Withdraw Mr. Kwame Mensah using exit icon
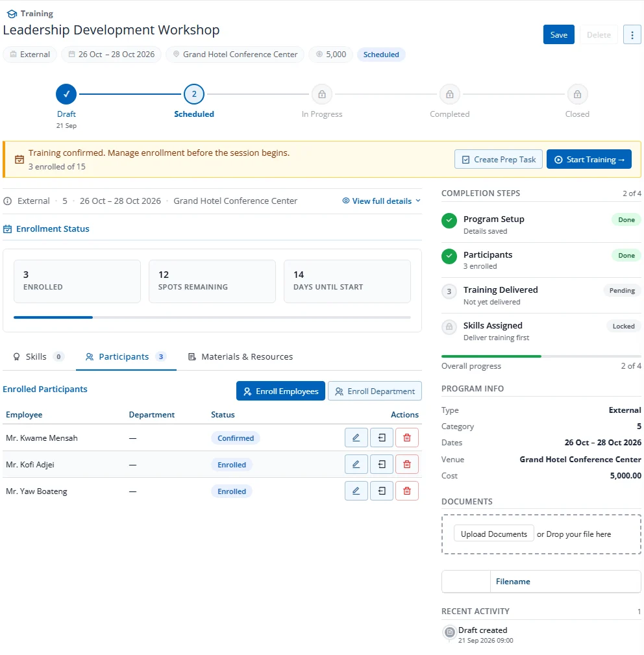Viewport: 644px width, 655px height. (382, 438)
